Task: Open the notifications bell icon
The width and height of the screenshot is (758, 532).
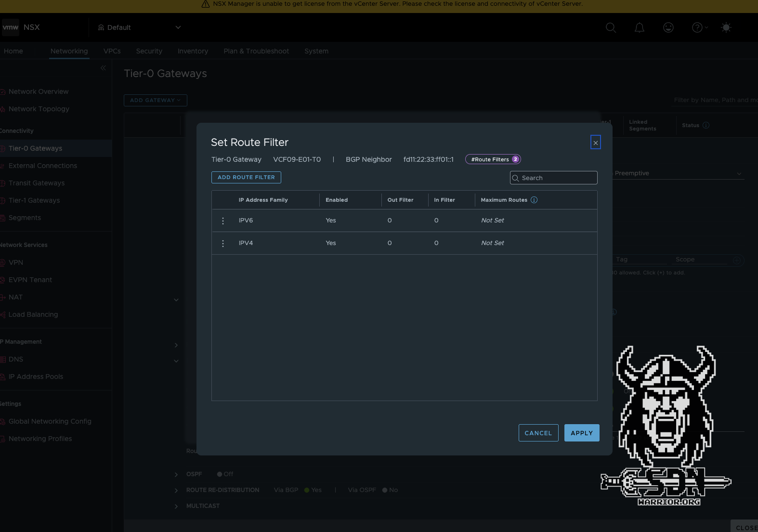Action: pyautogui.click(x=639, y=27)
